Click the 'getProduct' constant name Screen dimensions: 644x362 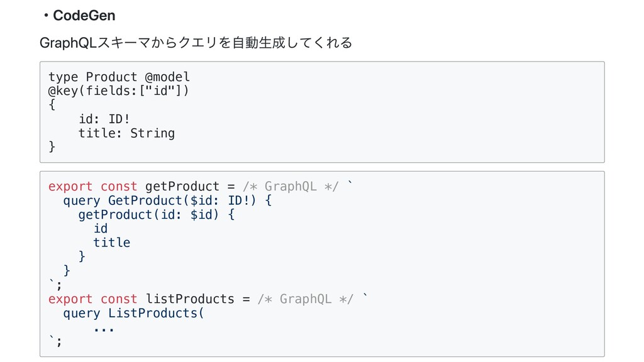point(182,186)
